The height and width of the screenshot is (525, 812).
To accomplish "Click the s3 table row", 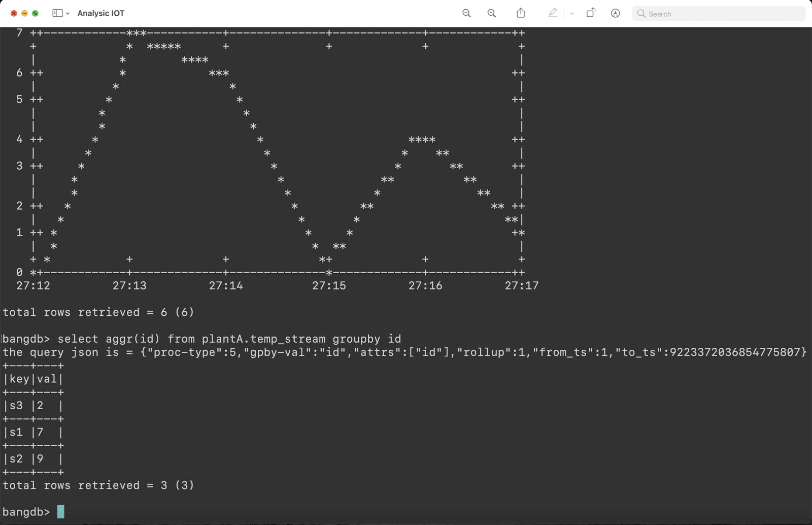I will [33, 406].
